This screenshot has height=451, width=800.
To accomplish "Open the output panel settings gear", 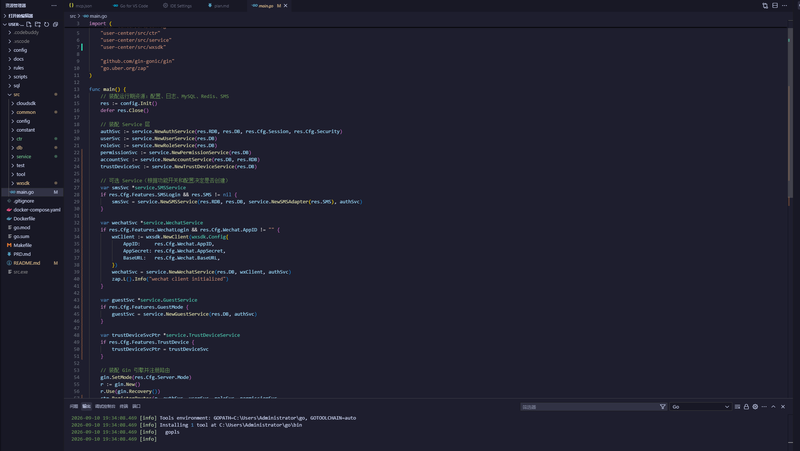I will tap(755, 407).
